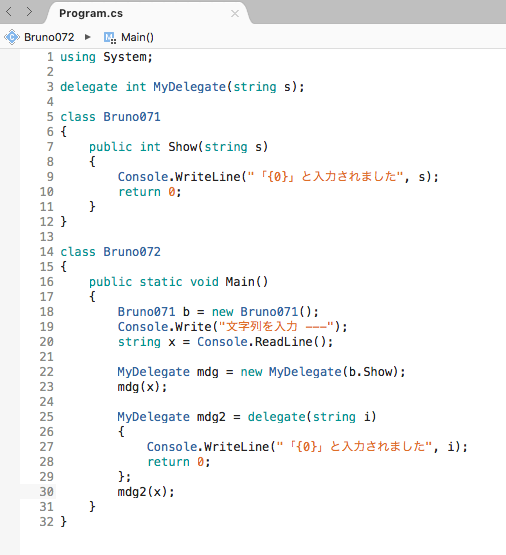The image size is (506, 555).
Task: Click line number 1 in gutter
Action: tap(50, 57)
